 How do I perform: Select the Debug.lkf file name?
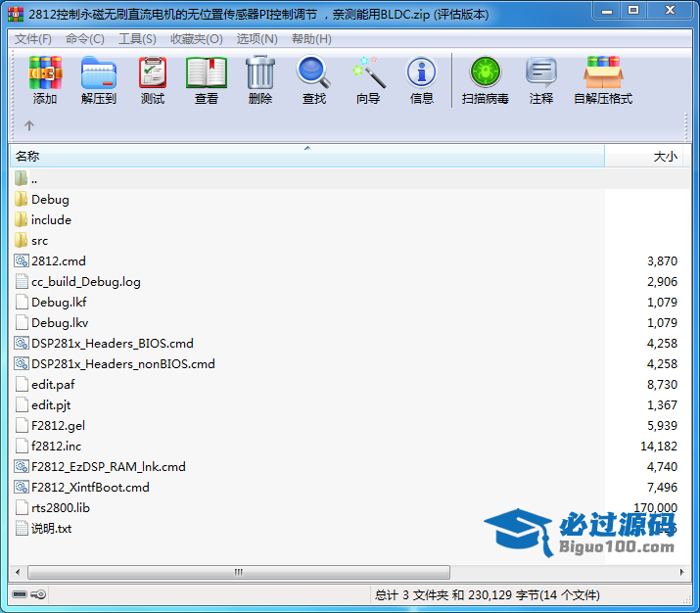click(59, 303)
